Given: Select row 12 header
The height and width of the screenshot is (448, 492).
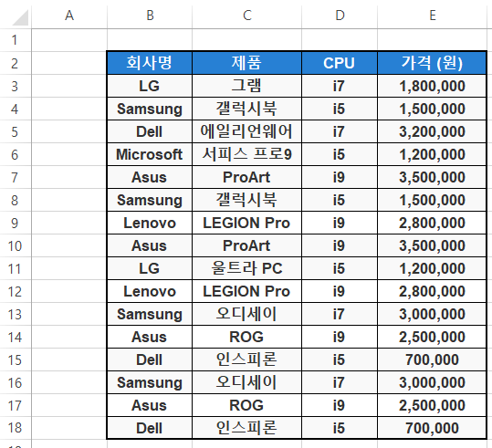Looking at the screenshot, I should (16, 291).
